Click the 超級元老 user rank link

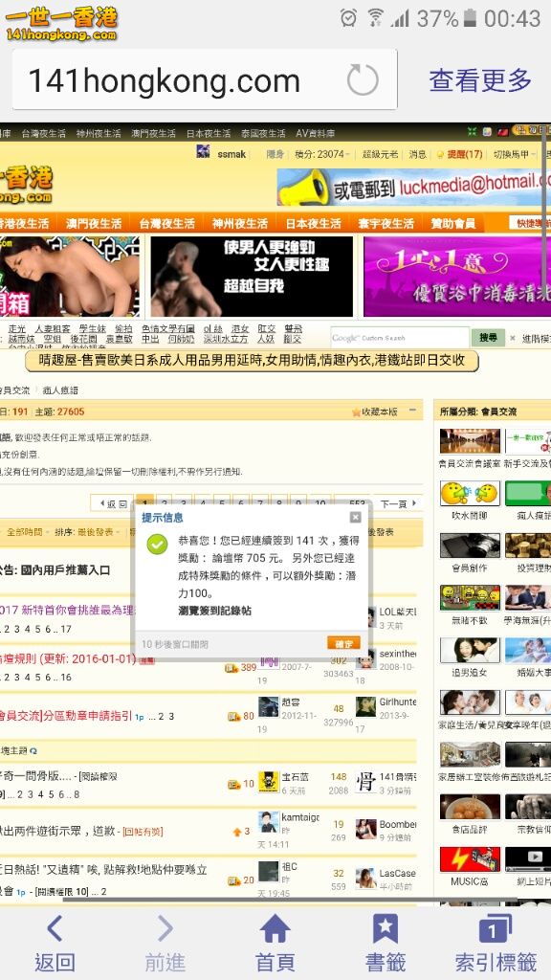point(381,154)
